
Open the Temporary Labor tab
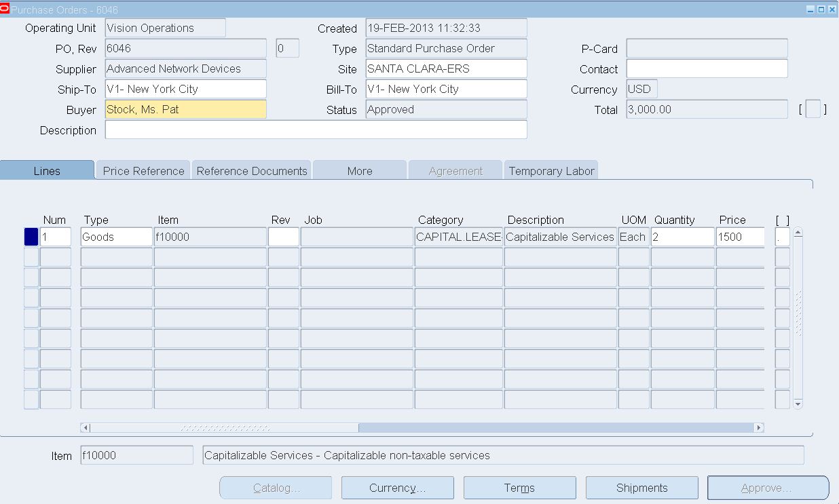[x=551, y=171]
